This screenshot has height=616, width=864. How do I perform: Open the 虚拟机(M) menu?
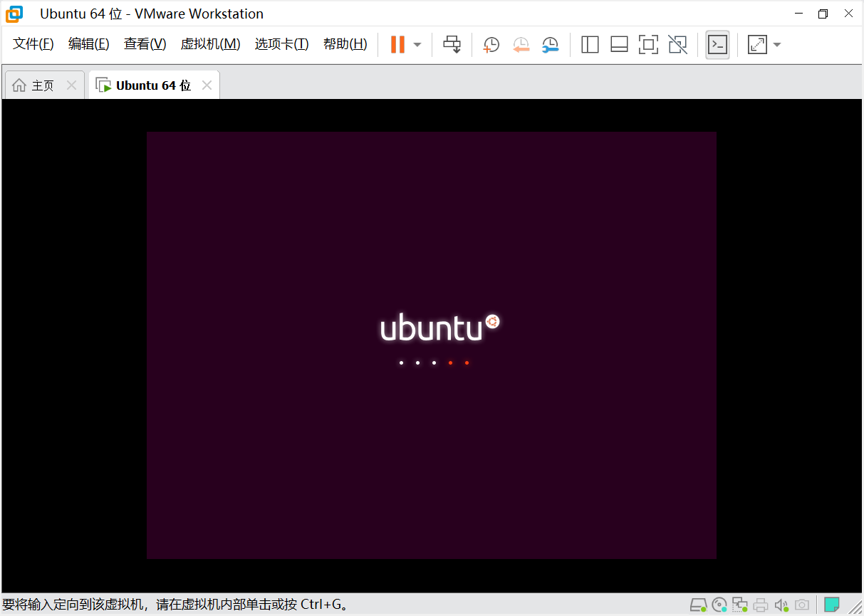[x=210, y=44]
